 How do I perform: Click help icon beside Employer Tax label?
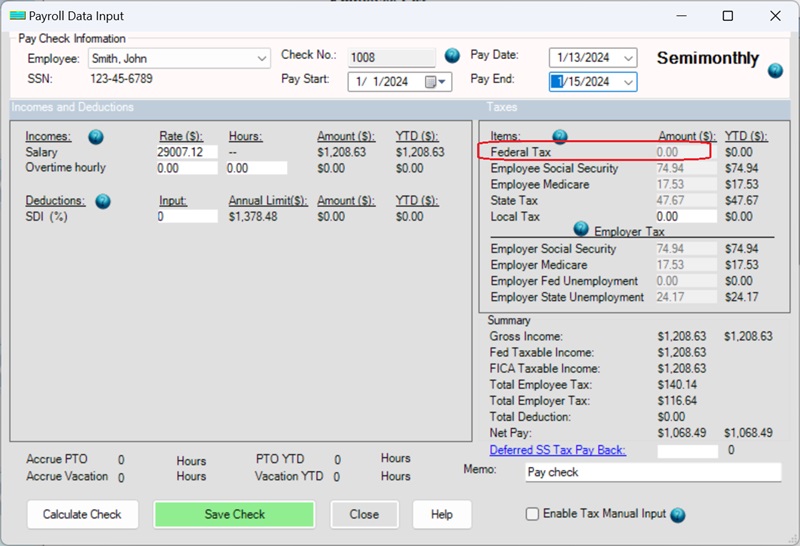click(x=583, y=229)
